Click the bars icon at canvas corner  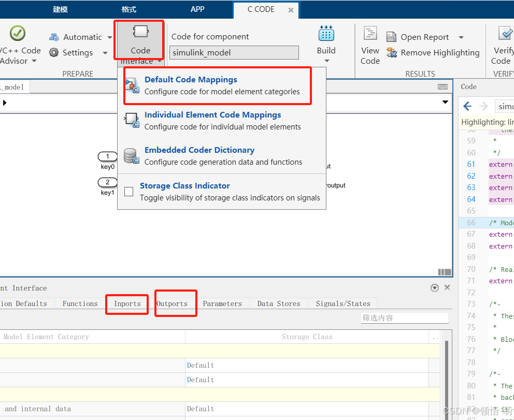click(x=445, y=272)
